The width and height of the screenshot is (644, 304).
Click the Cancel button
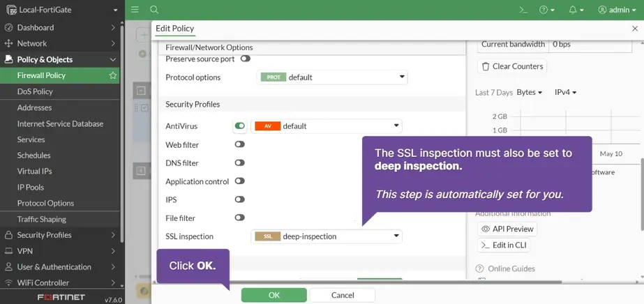coord(343,295)
